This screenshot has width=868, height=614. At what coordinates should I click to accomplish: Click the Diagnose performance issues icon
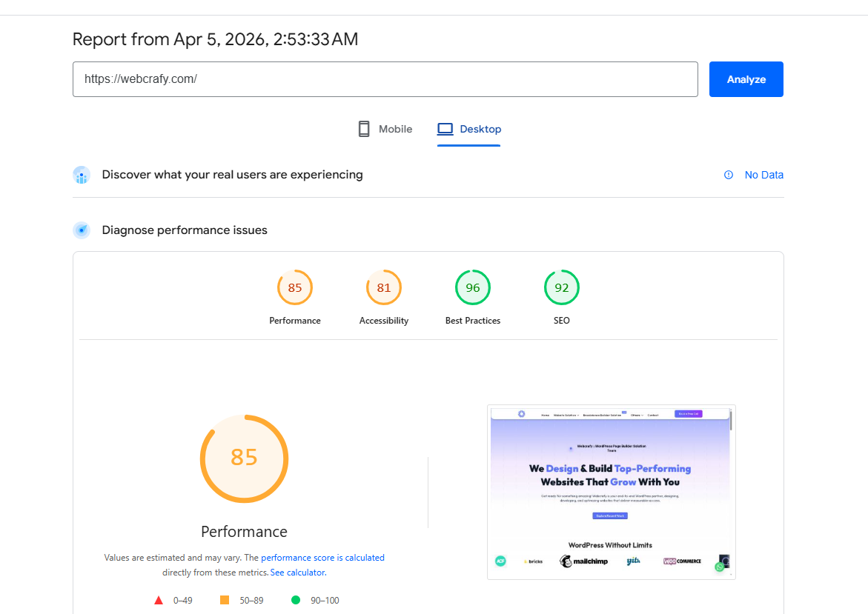coord(82,230)
